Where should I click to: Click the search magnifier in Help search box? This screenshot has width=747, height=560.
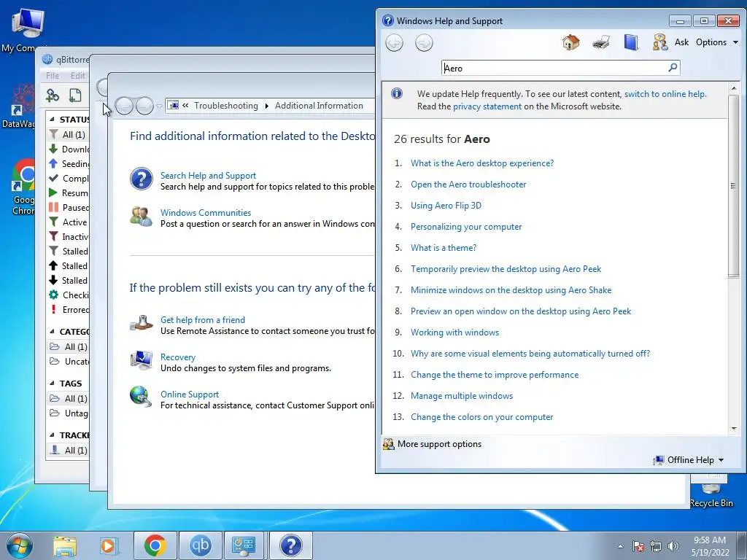[x=672, y=68]
